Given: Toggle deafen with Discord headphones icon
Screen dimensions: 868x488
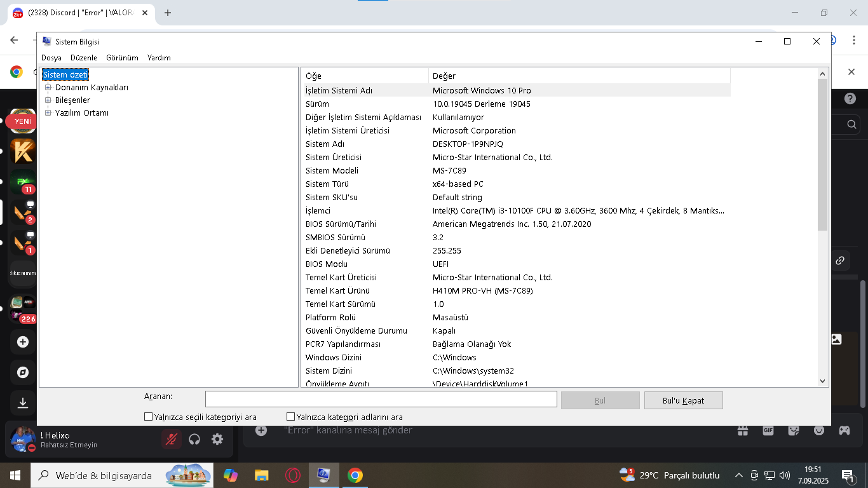Looking at the screenshot, I should pyautogui.click(x=194, y=439).
